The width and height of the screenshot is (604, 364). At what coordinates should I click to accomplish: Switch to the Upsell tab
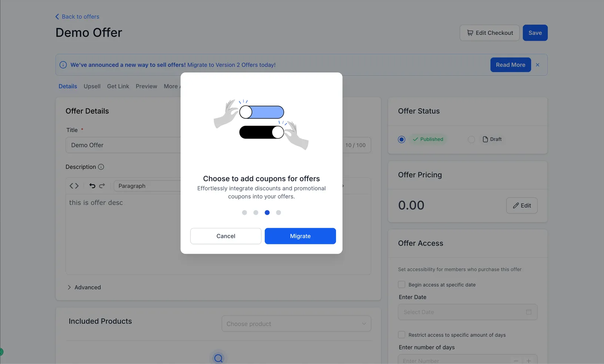92,86
